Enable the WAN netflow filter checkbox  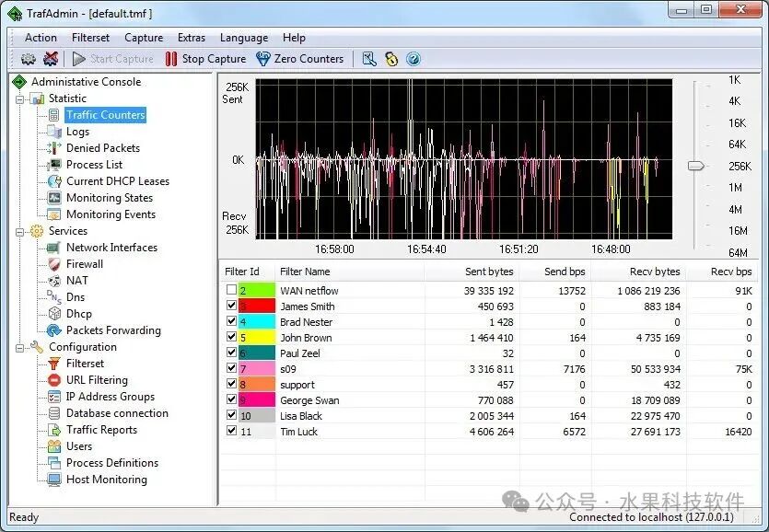231,291
